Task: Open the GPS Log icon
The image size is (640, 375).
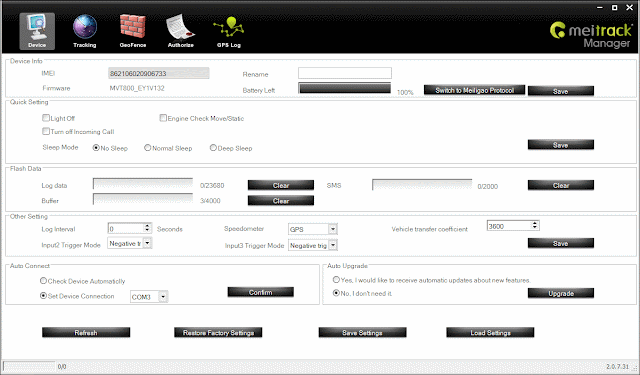Action: [229, 31]
